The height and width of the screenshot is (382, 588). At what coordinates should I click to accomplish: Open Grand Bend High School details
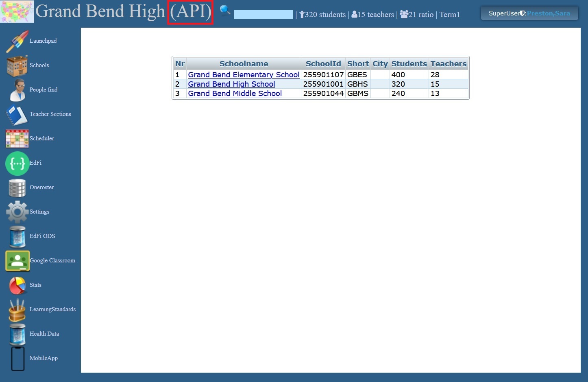[231, 84]
